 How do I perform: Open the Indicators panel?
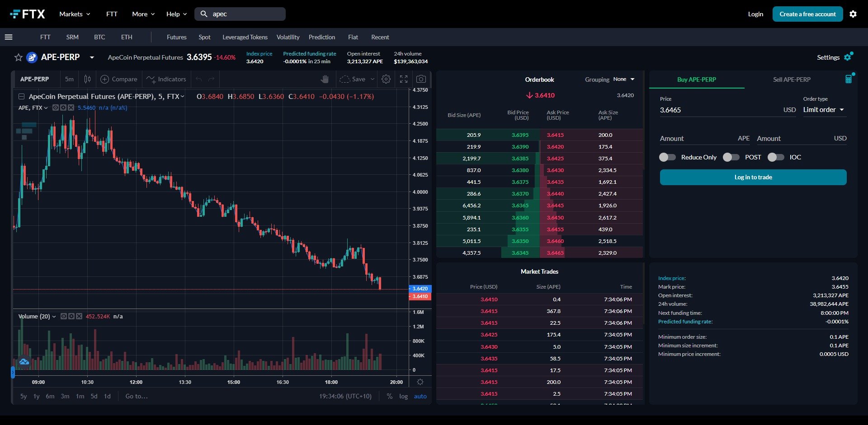tap(166, 79)
